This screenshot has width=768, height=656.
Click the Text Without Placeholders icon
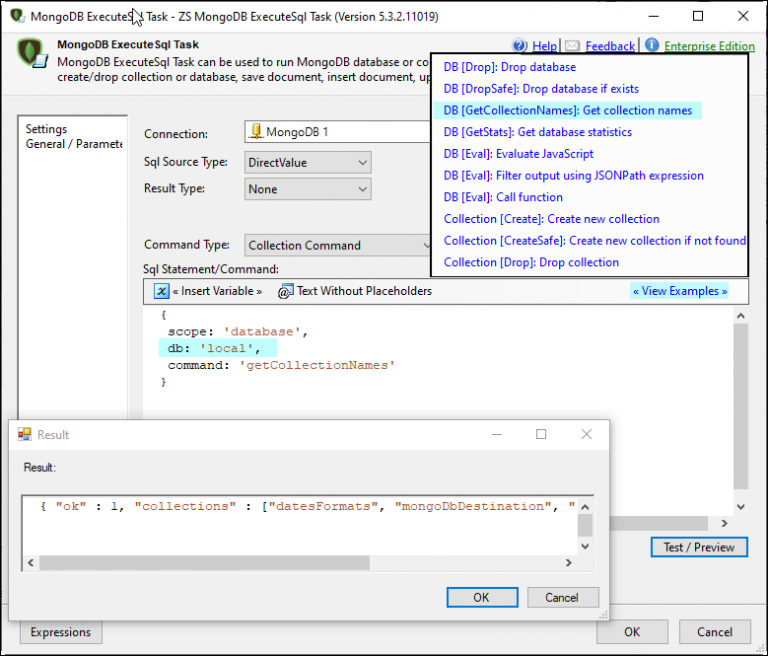coord(285,291)
